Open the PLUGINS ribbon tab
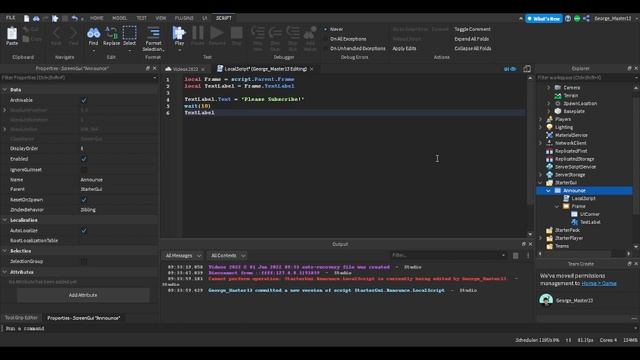This screenshot has height=360, width=640. click(x=184, y=18)
